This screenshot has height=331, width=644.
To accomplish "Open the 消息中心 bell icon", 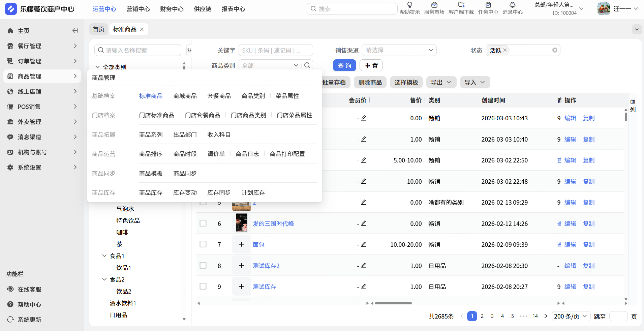I will click(x=512, y=5).
